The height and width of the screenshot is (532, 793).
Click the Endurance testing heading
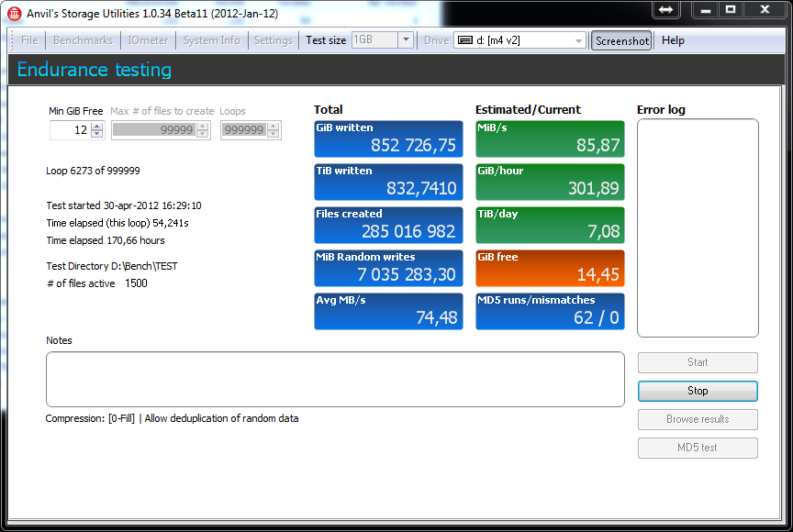pyautogui.click(x=95, y=70)
